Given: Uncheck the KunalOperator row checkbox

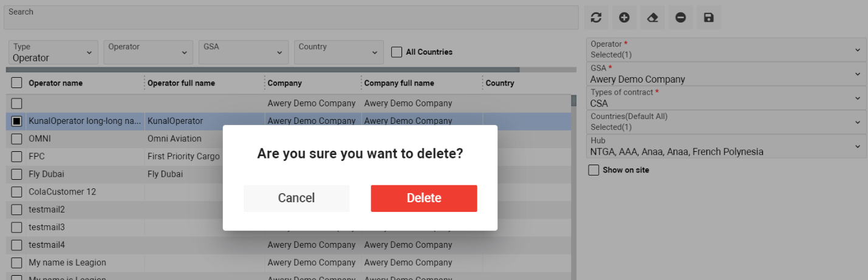Looking at the screenshot, I should coord(17,121).
